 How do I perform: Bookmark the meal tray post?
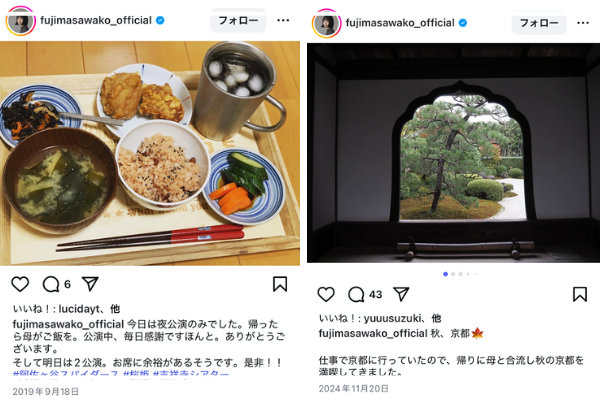280,284
